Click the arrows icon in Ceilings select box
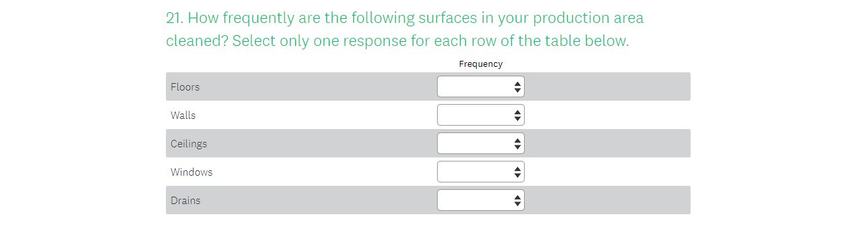The image size is (868, 248). 517,144
